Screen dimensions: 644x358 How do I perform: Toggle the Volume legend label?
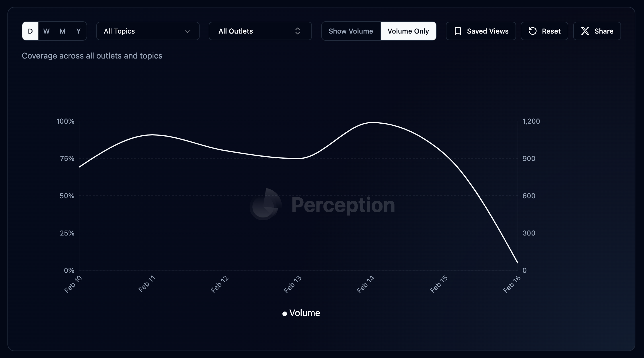[305, 313]
